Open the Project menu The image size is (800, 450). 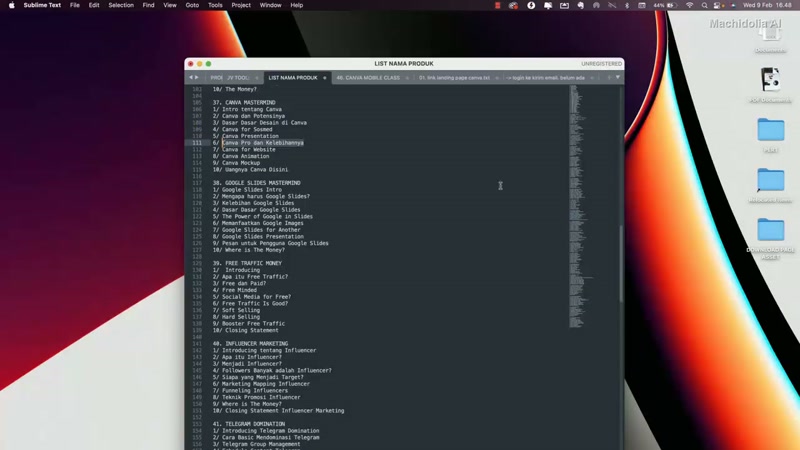pyautogui.click(x=241, y=5)
